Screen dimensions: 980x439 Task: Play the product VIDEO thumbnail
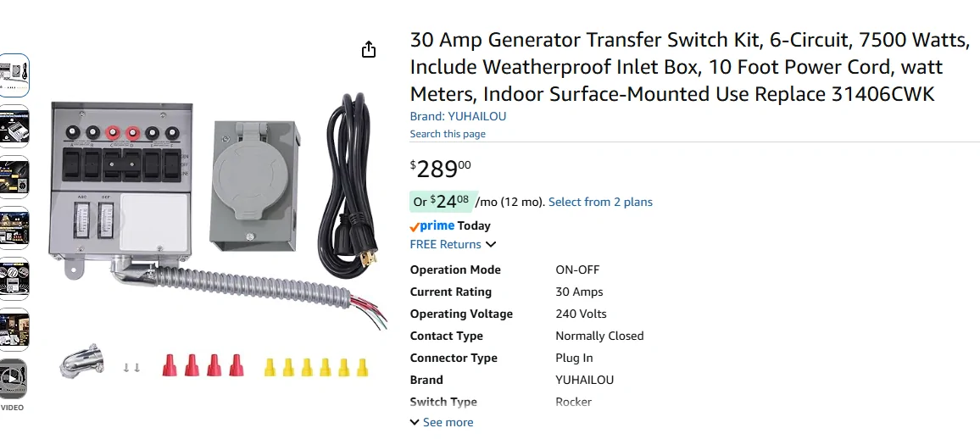[x=14, y=381]
